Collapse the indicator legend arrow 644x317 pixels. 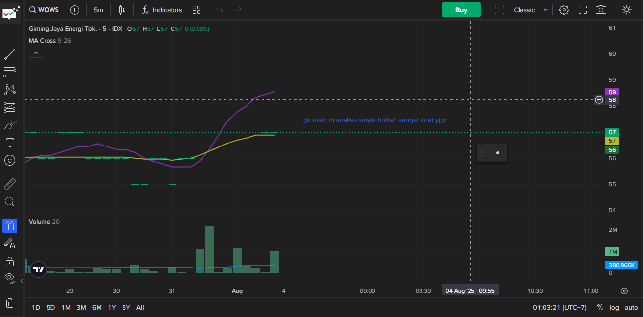tap(36, 52)
